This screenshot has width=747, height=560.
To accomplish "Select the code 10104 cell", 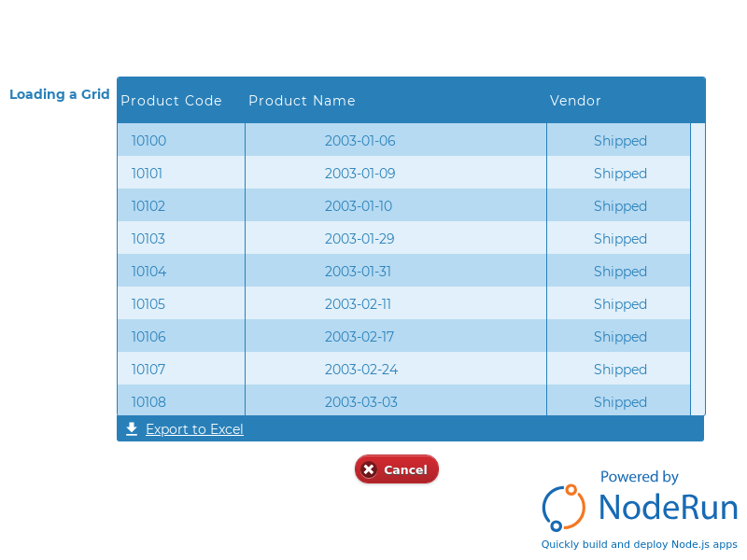I will [181, 271].
